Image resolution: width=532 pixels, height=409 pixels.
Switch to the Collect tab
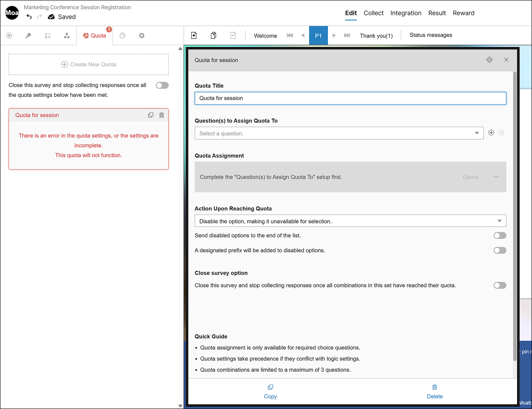374,13
